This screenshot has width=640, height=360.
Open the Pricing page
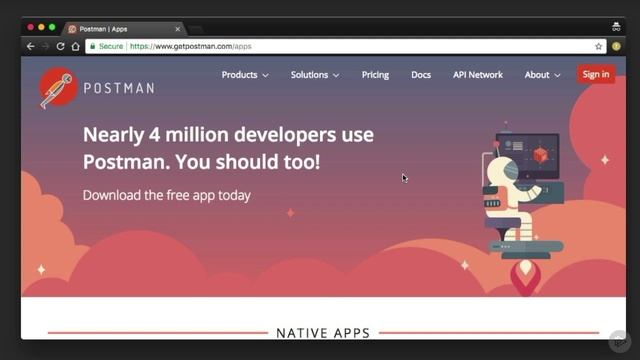click(x=375, y=75)
